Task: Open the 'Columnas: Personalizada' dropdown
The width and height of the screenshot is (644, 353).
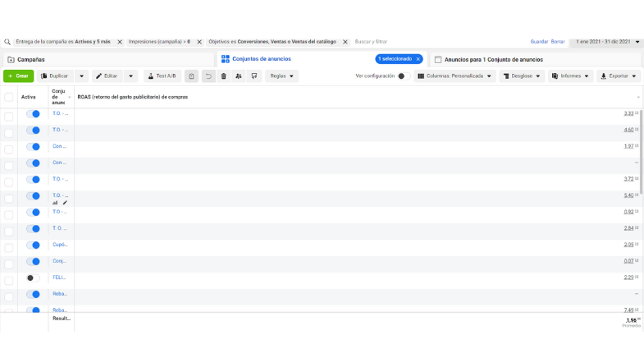Action: (455, 76)
